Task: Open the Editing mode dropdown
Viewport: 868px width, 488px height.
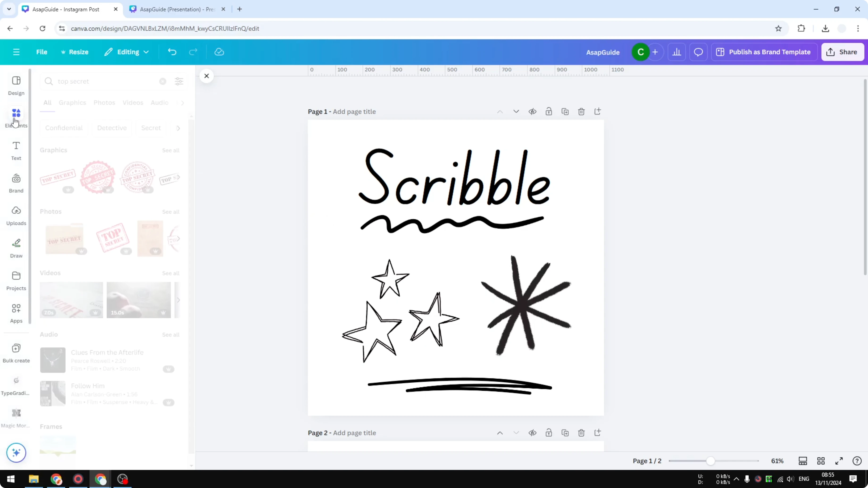Action: [127, 52]
